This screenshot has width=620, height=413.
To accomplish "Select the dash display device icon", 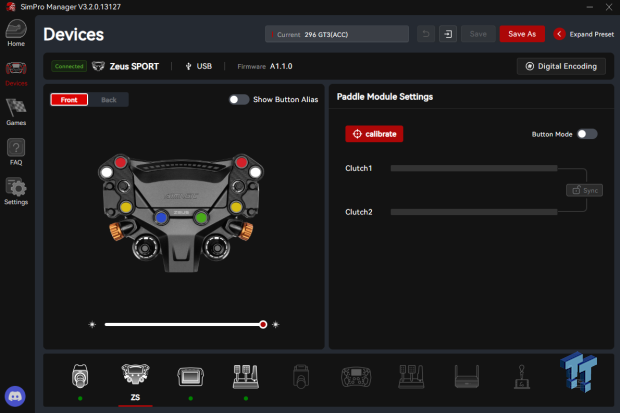I will [x=191, y=376].
